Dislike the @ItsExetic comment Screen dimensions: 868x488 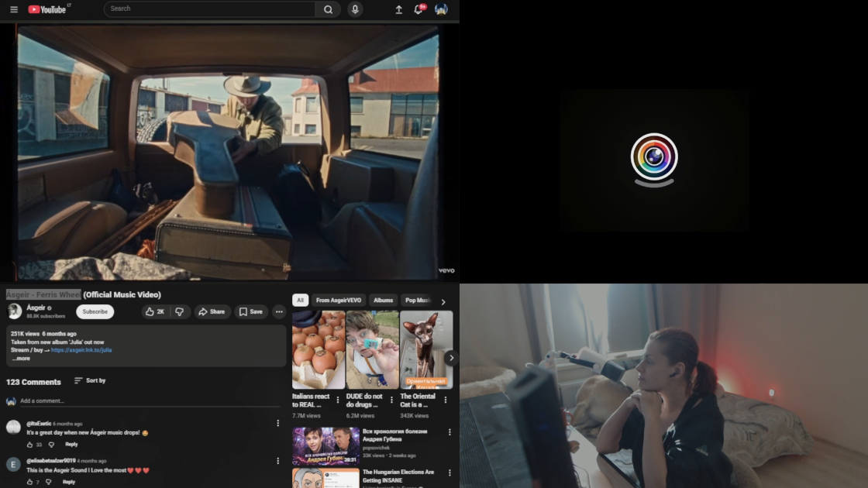click(51, 445)
